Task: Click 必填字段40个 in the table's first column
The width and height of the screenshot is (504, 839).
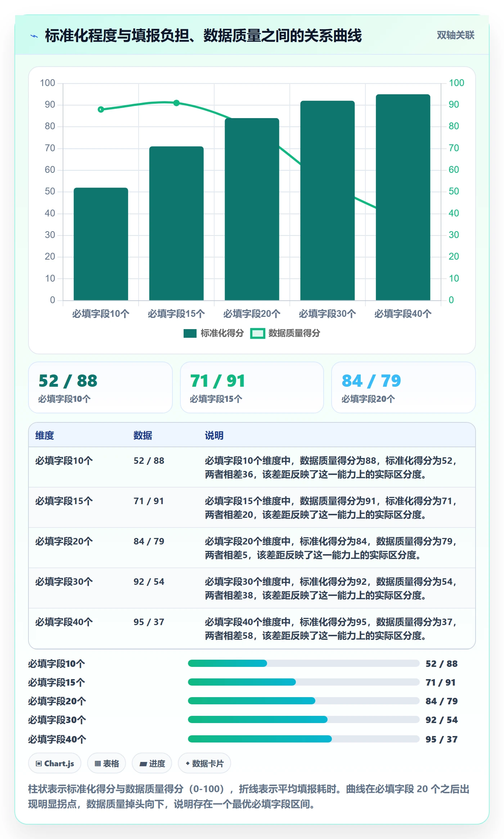Action: pos(64,622)
